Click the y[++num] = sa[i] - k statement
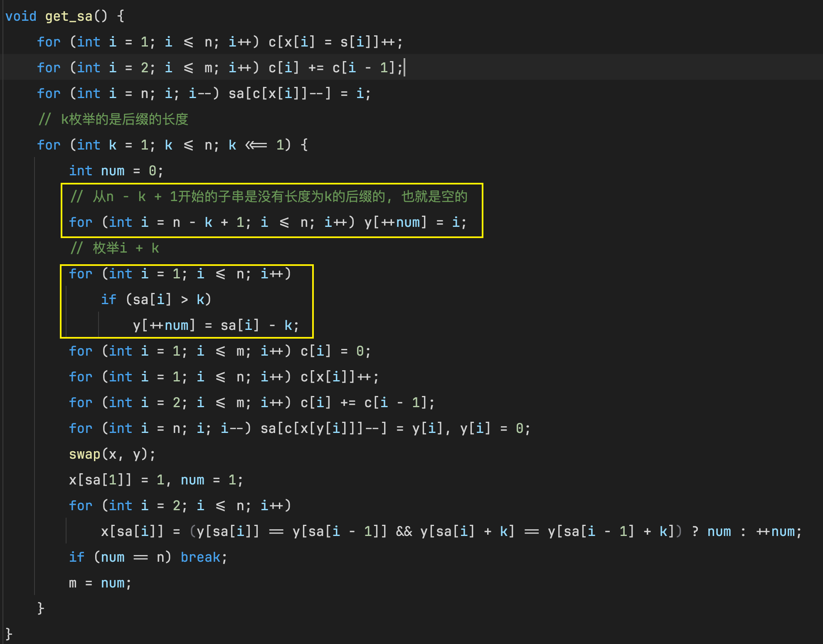The width and height of the screenshot is (823, 644). [x=215, y=325]
